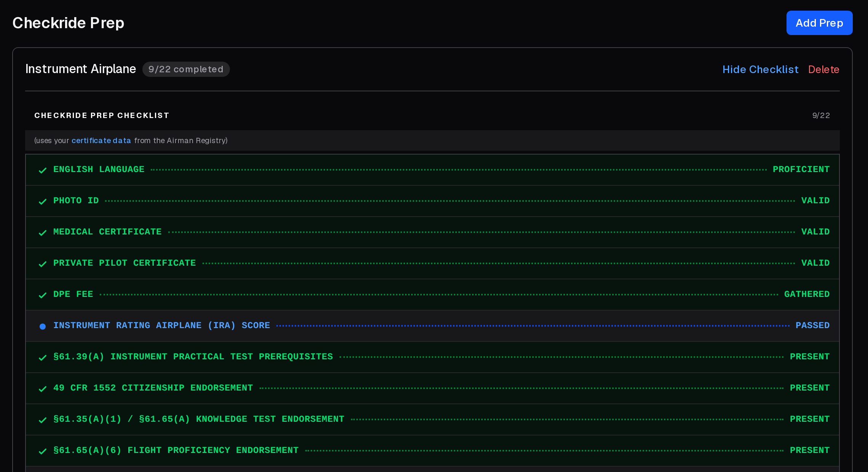Toggle the §61.39(A) prerequisites checkmark
The image size is (868, 472).
(x=43, y=357)
